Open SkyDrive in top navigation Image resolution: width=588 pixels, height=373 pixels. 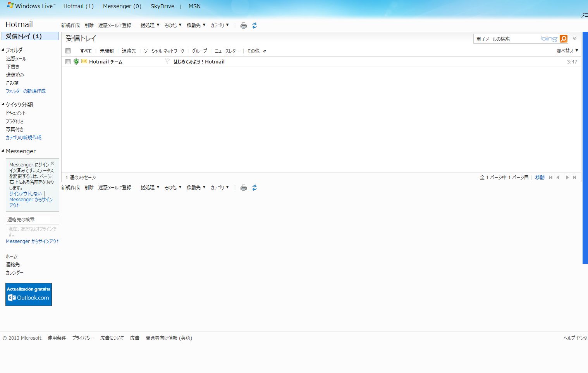tap(162, 6)
